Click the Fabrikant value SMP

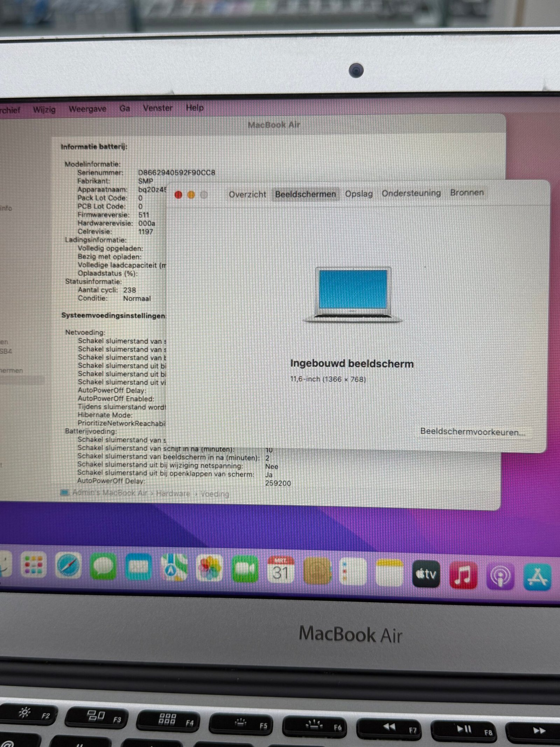tap(145, 181)
